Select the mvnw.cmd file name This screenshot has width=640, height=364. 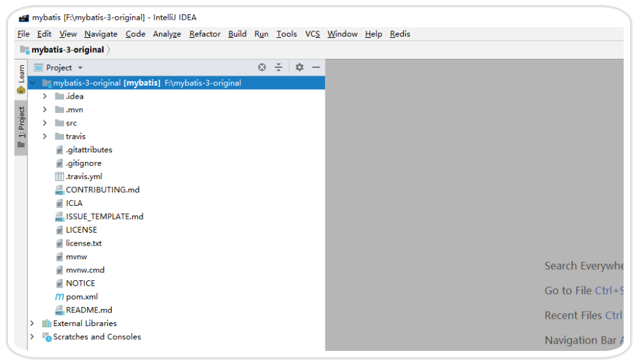(x=85, y=270)
